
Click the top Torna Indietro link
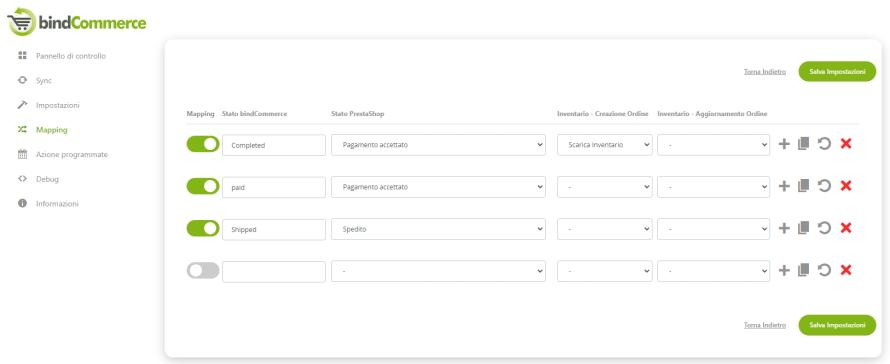pyautogui.click(x=765, y=72)
